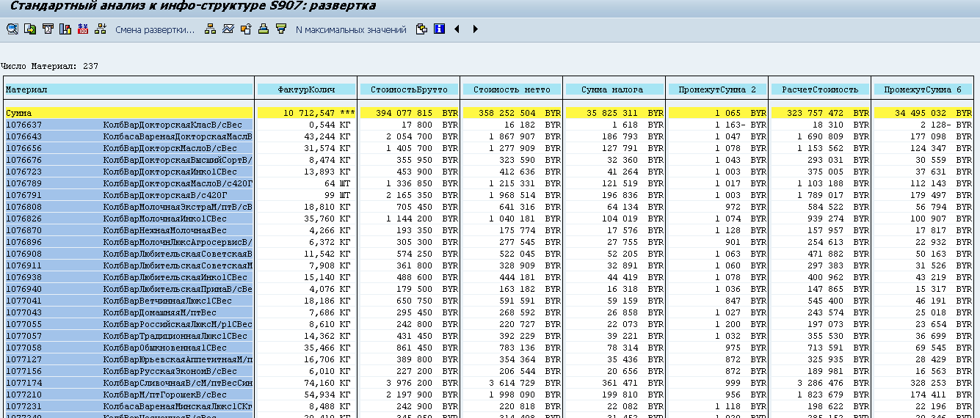980x418 pixels.
Task: Click the details magnifier icon in toolbar
Action: [12, 29]
